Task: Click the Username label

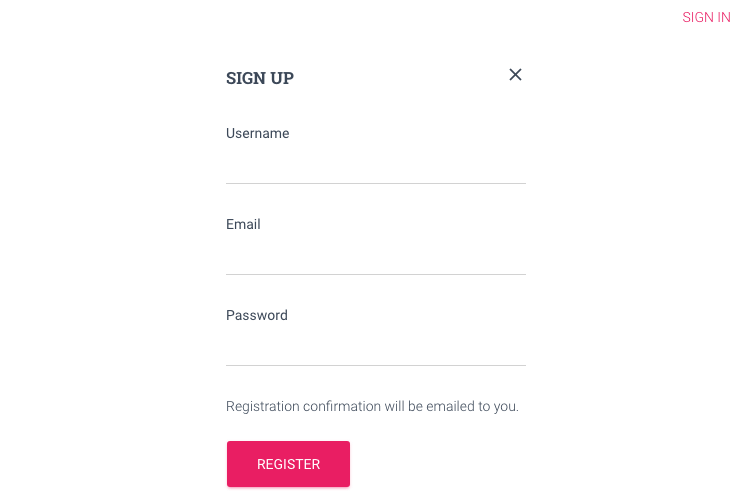Action: pyautogui.click(x=257, y=133)
